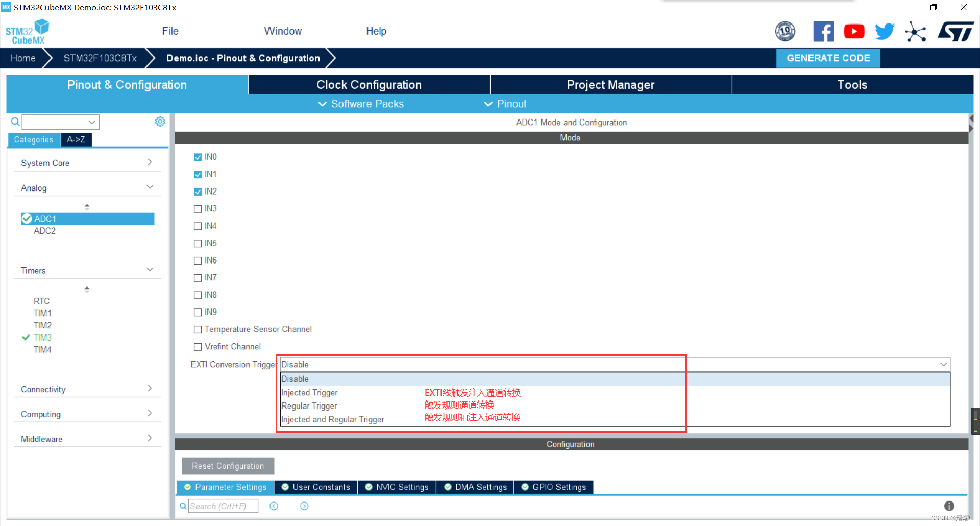Go to previous parameter search result
The width and height of the screenshot is (980, 526).
[x=274, y=506]
